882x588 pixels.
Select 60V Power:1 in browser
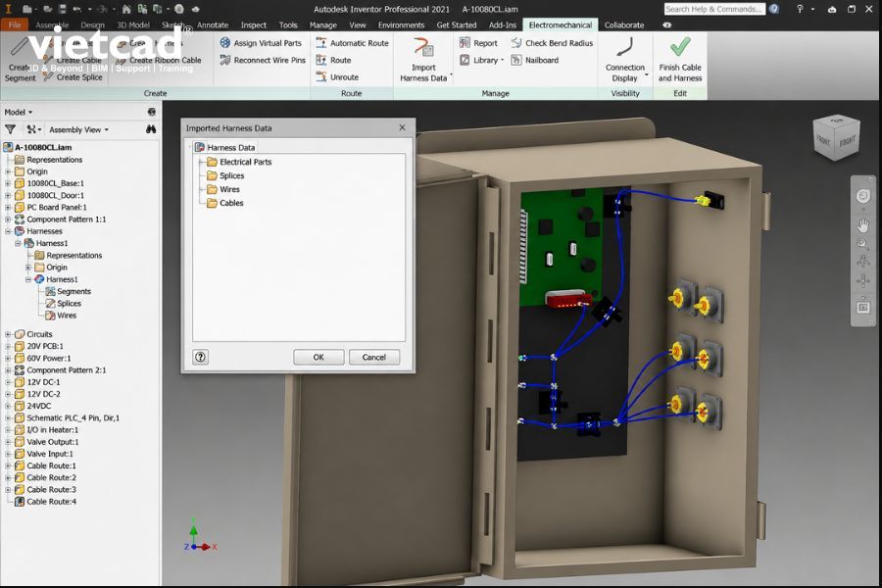[x=43, y=358]
